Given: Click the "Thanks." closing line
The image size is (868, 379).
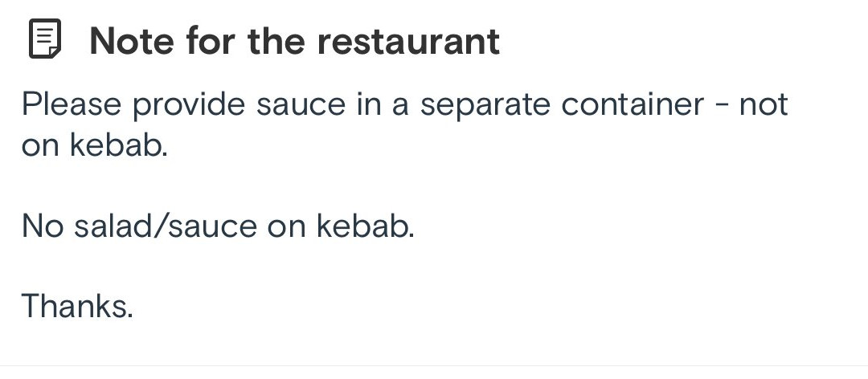Looking at the screenshot, I should click(x=76, y=306).
